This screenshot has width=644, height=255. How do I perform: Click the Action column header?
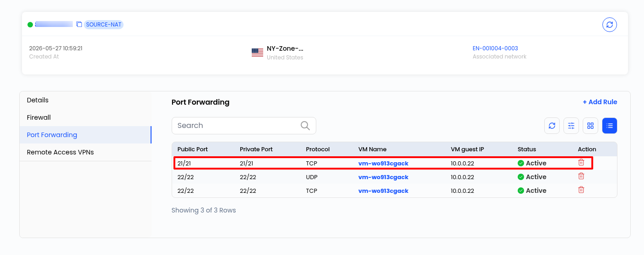tap(587, 149)
